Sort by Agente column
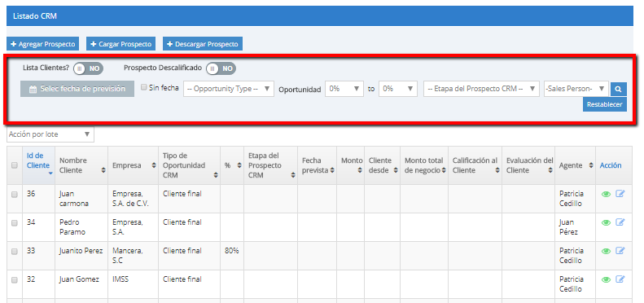 [590, 165]
